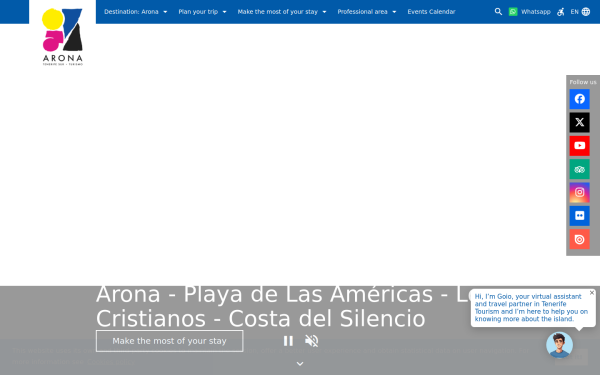Expand the Destination: Arona menu
This screenshot has width=600, height=375.
pos(135,12)
